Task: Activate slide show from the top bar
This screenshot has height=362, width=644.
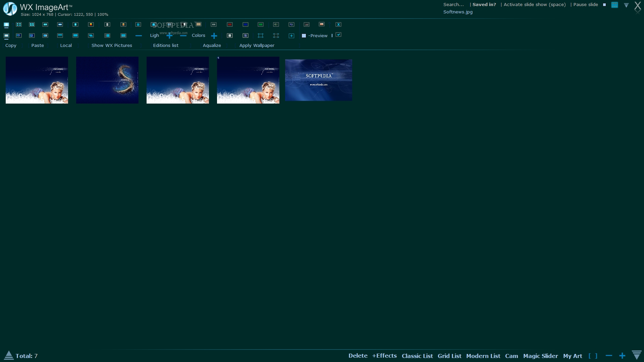Action: tap(535, 4)
